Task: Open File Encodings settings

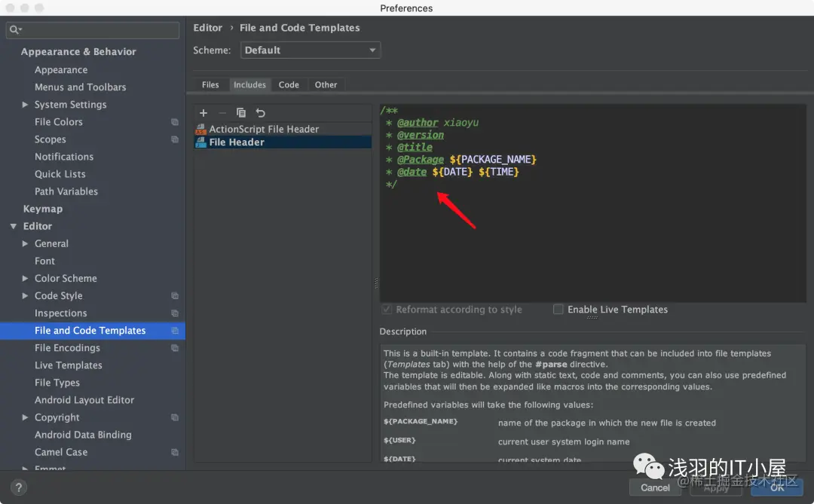Action: coord(68,348)
